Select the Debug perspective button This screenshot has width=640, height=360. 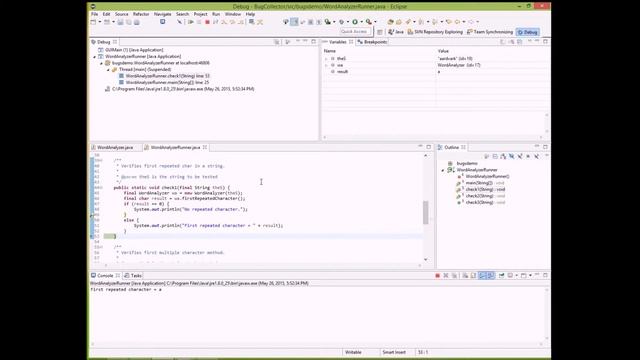pos(528,32)
